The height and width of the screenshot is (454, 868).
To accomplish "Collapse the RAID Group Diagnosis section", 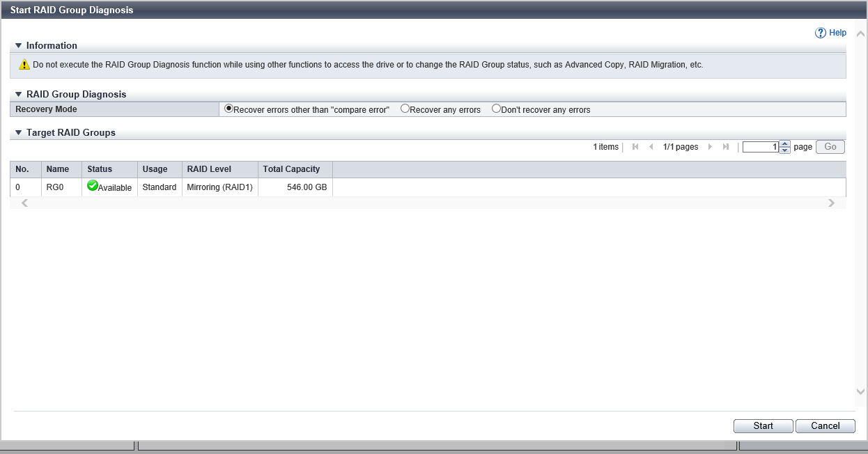I will pos(19,95).
